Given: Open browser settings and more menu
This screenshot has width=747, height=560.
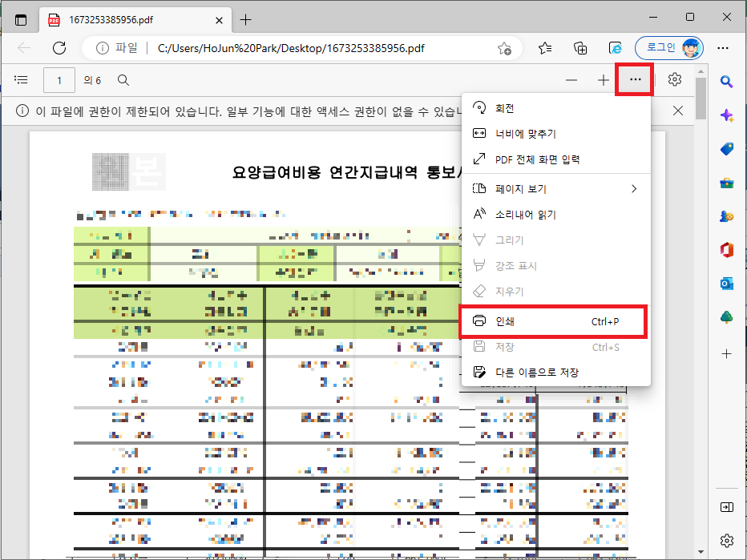Looking at the screenshot, I should tap(723, 48).
